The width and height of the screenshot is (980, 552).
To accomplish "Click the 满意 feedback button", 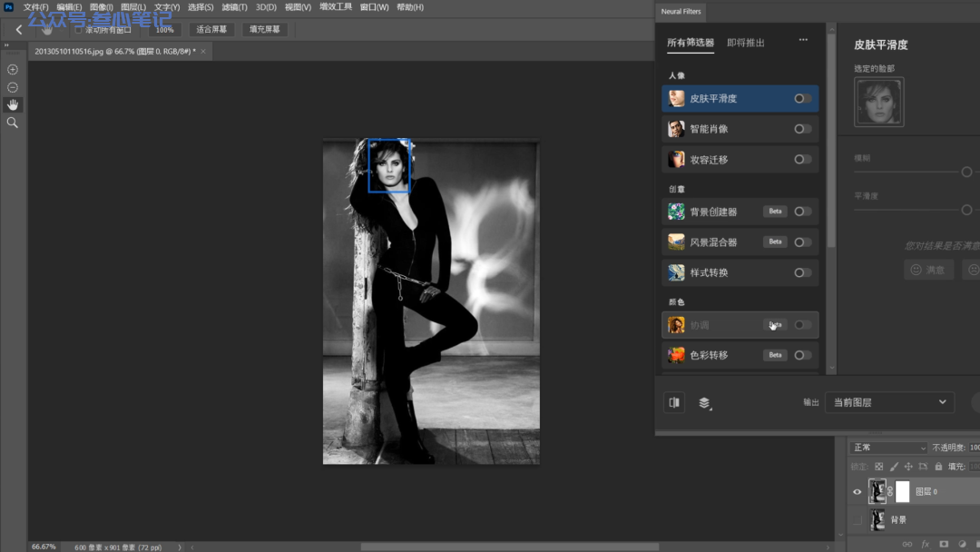I will pyautogui.click(x=929, y=270).
